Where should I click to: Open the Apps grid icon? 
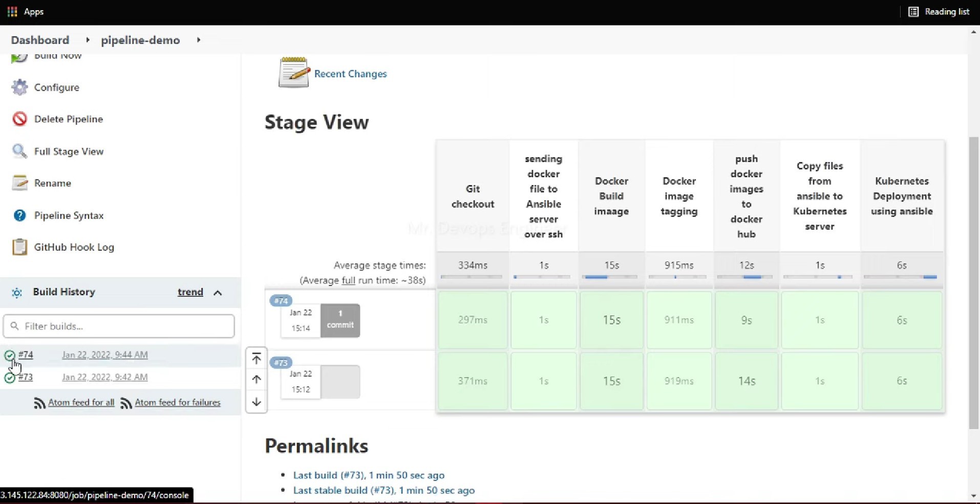12,11
